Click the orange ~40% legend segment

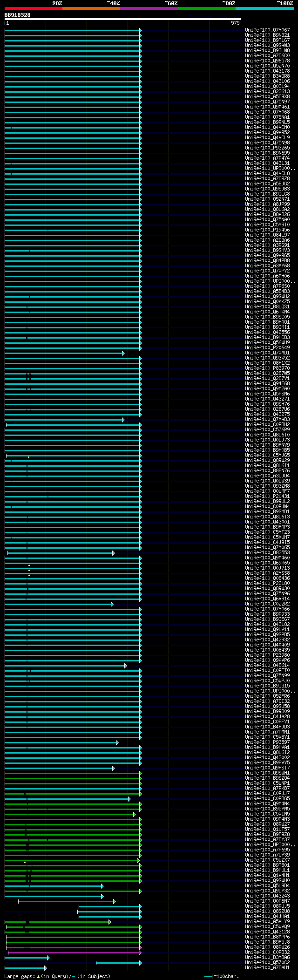click(x=91, y=8)
